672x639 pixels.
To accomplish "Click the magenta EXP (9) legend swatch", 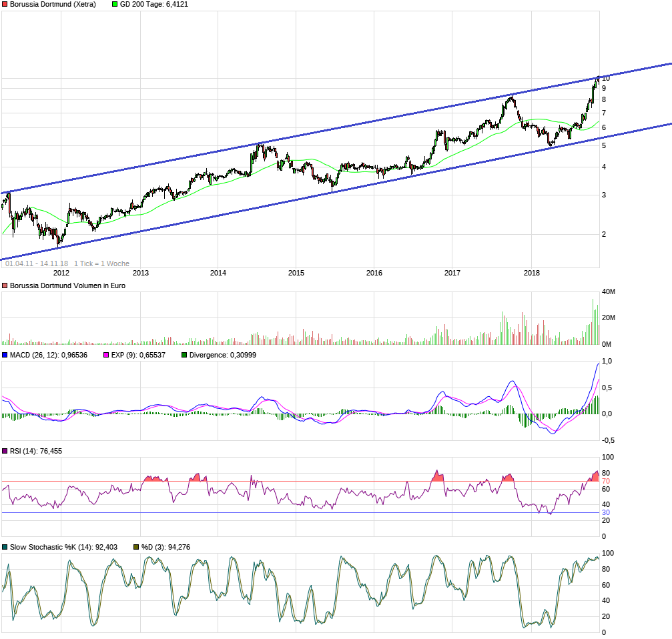I will (x=106, y=355).
